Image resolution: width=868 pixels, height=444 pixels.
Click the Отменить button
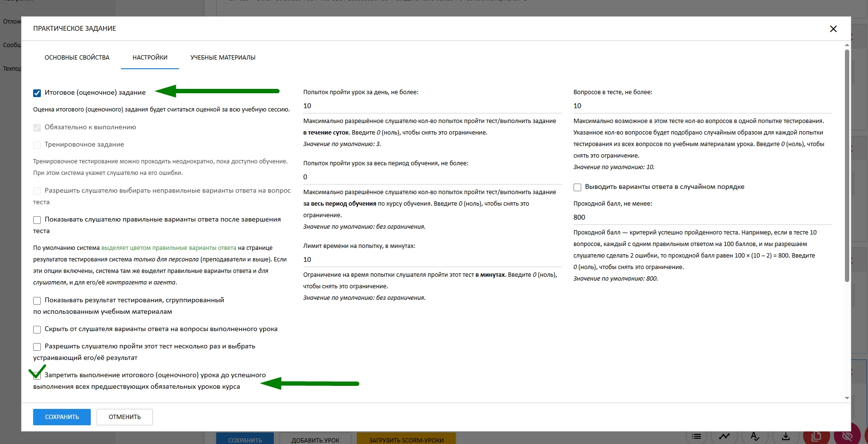[x=124, y=417]
